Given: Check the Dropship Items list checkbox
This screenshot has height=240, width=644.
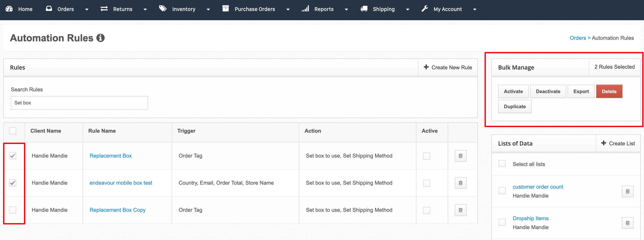Looking at the screenshot, I should click(502, 222).
